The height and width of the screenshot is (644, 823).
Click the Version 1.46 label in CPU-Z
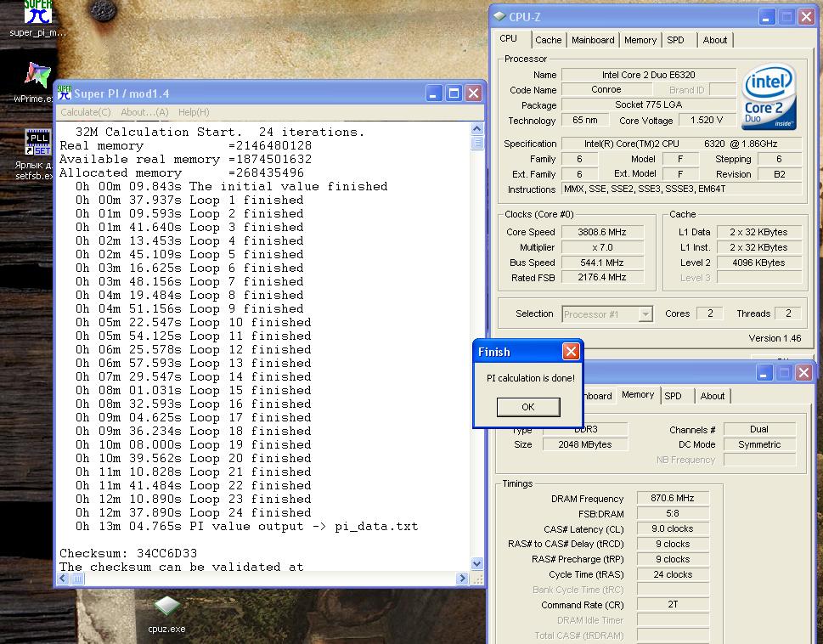pos(775,338)
